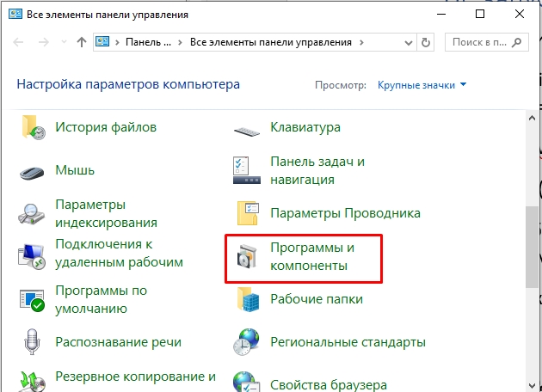Click the Speech Recognition microphone icon

coord(33,342)
